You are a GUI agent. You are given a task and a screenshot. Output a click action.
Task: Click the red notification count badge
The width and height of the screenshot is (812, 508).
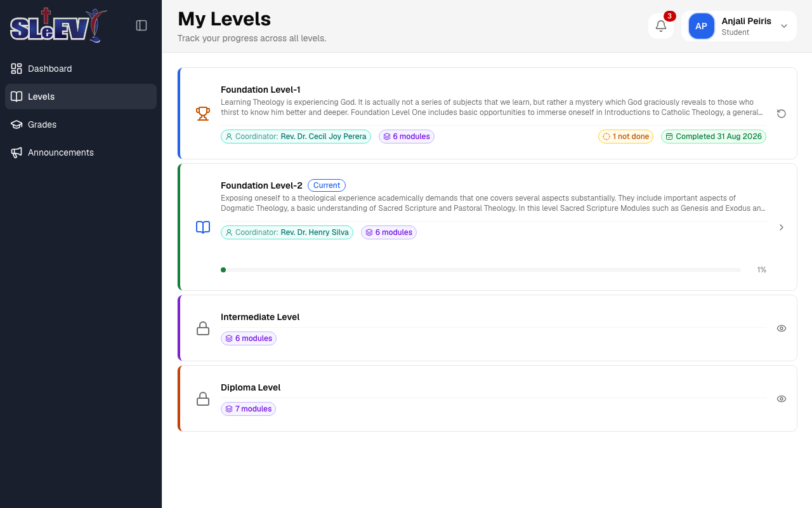(x=669, y=16)
